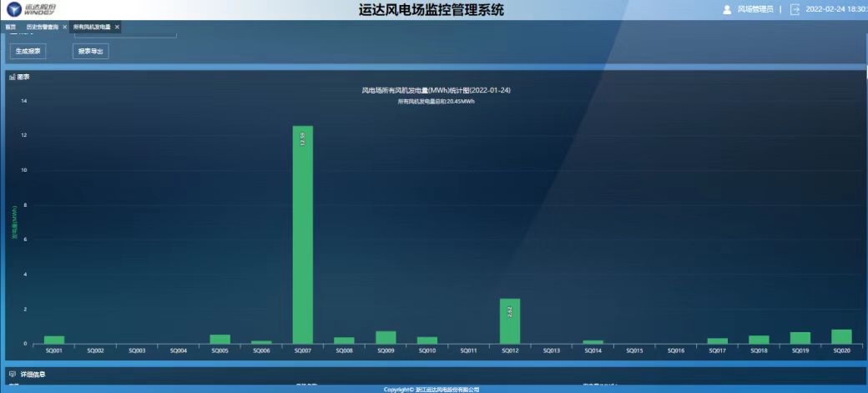868x393 pixels.
Task: Switch to the 首页 tab
Action: tap(11, 28)
